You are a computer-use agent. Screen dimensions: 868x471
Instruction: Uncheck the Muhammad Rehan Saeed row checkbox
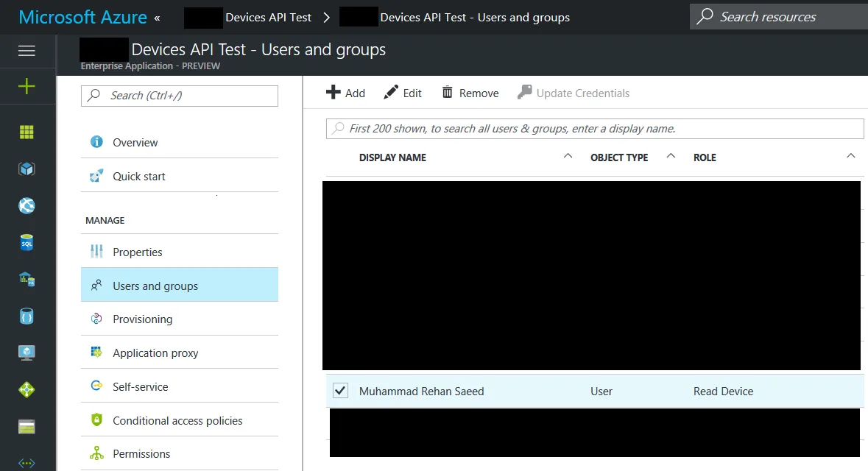pos(340,391)
